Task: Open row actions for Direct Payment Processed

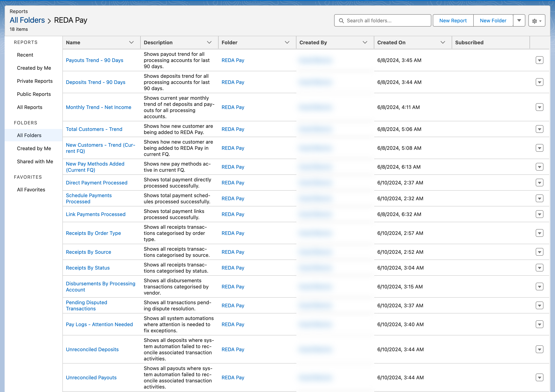Action: coord(539,183)
